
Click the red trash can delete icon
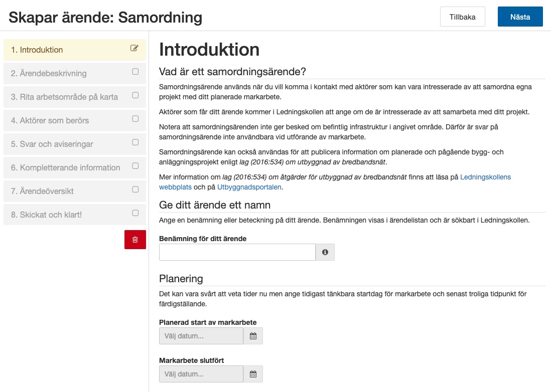(x=134, y=240)
